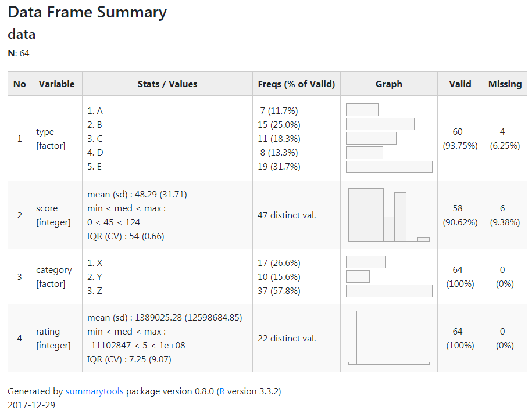532x410 pixels.
Task: Select the bar representing factor level Z
Action: click(388, 290)
